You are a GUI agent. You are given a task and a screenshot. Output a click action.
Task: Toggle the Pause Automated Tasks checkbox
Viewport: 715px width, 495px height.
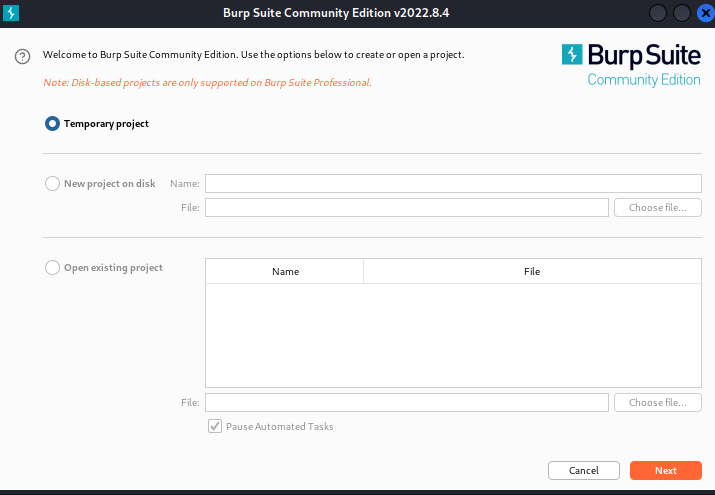pyautogui.click(x=215, y=426)
